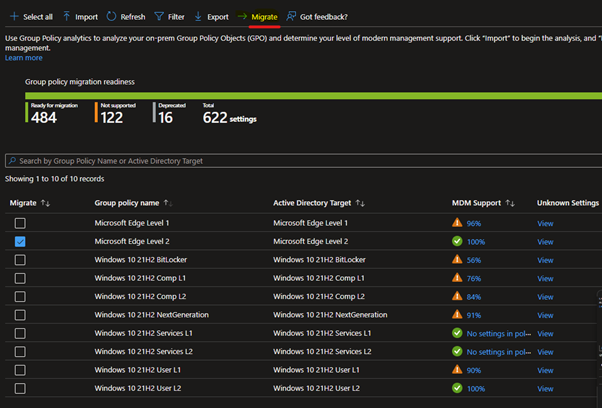This screenshot has height=408, width=602.
Task: Click the Filter toolbar label
Action: pyautogui.click(x=176, y=17)
